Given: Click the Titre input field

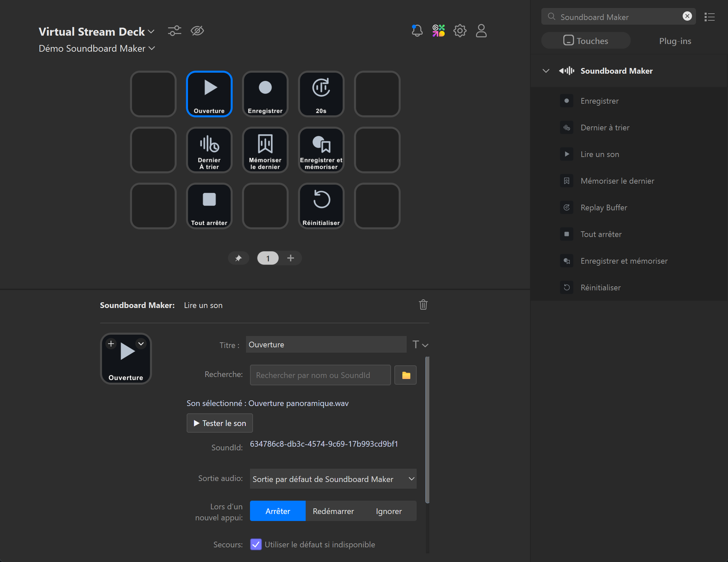Looking at the screenshot, I should pyautogui.click(x=326, y=344).
